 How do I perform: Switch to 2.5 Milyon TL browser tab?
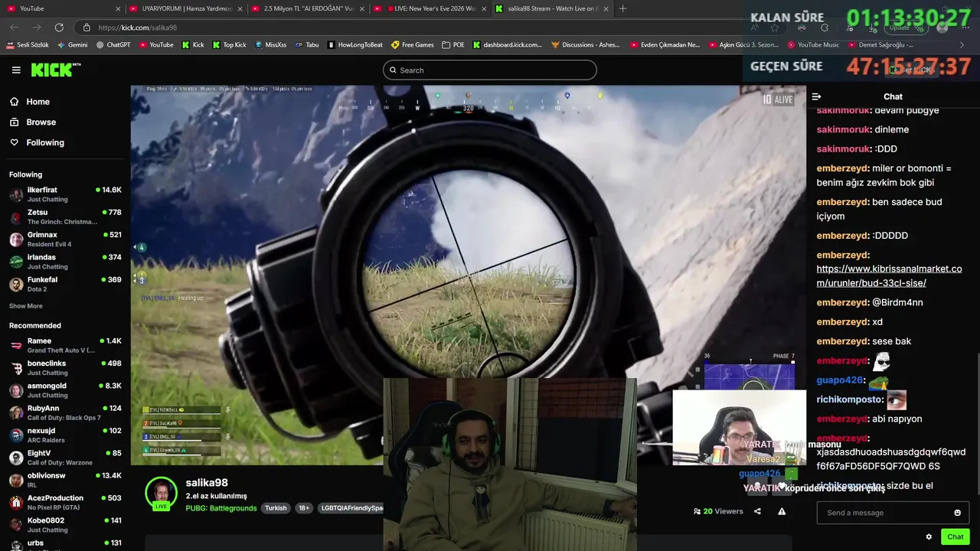pyautogui.click(x=309, y=8)
